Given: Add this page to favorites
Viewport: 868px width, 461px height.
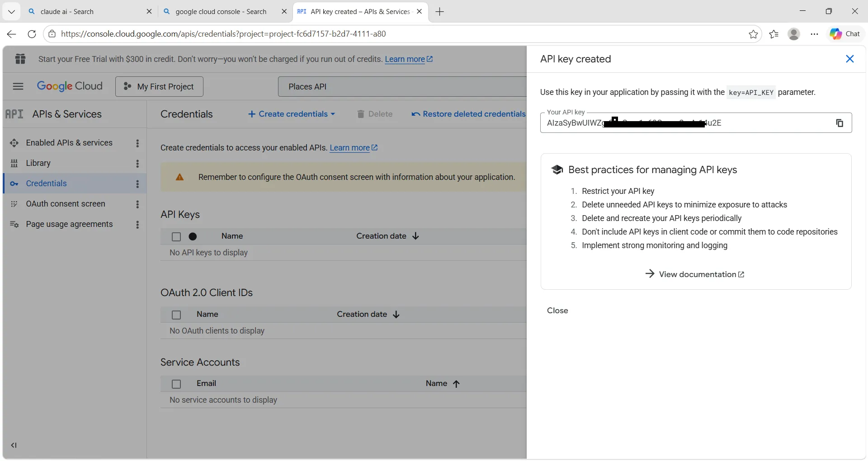Looking at the screenshot, I should (753, 34).
